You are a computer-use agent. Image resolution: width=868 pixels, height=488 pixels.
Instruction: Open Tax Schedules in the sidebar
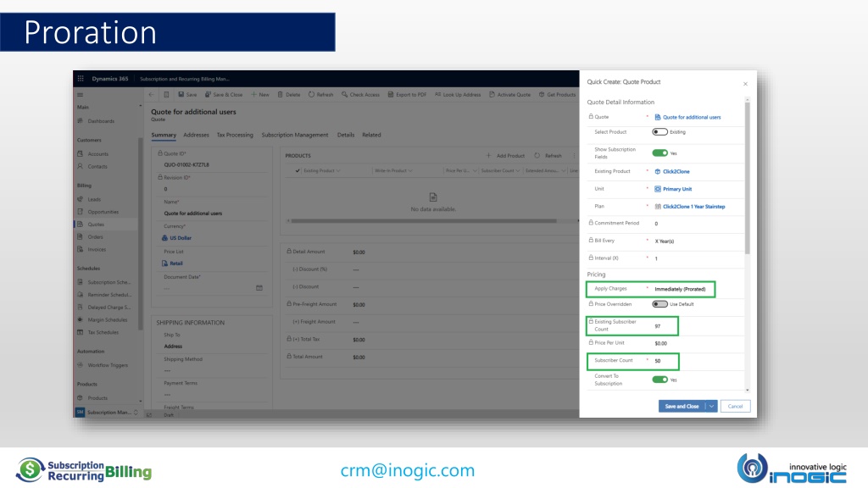pos(103,332)
